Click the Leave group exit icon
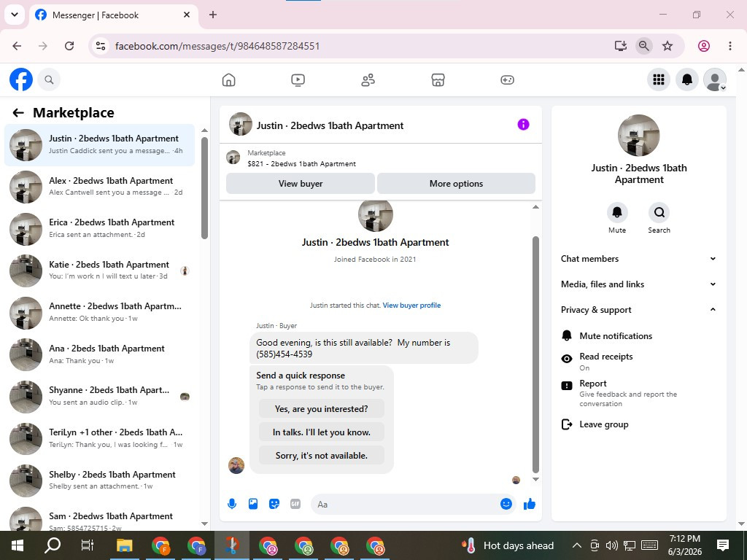The image size is (747, 560). 566,424
